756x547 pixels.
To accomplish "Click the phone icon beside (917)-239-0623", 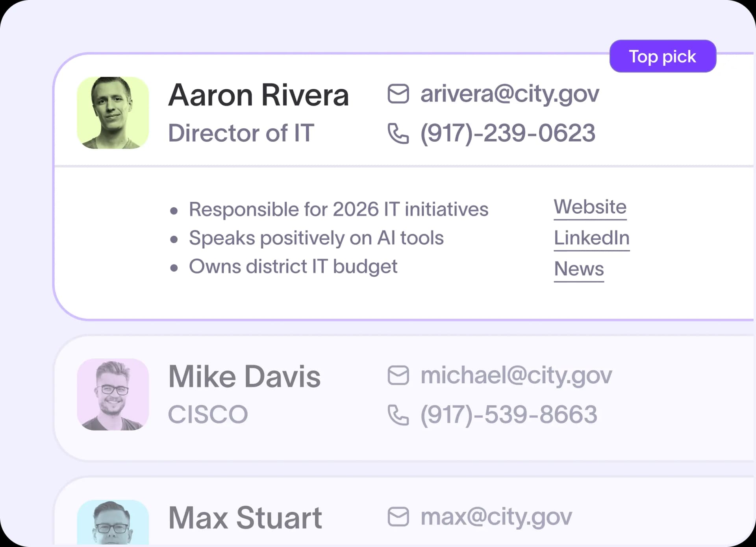I will [398, 133].
